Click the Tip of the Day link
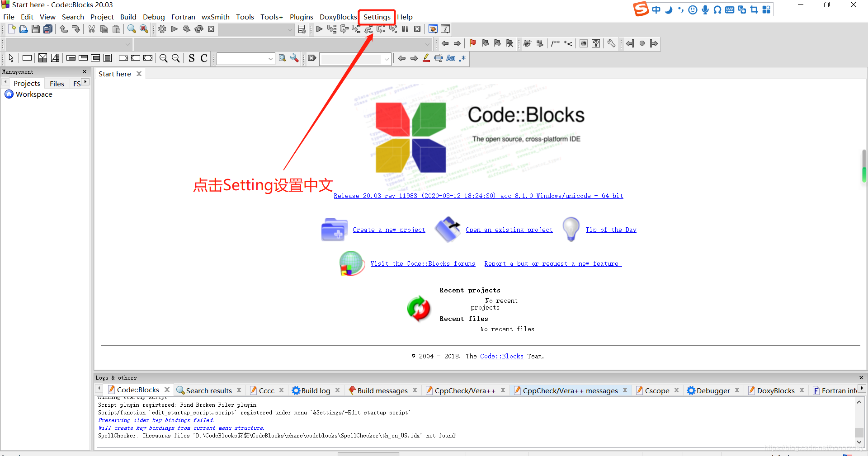 click(611, 230)
